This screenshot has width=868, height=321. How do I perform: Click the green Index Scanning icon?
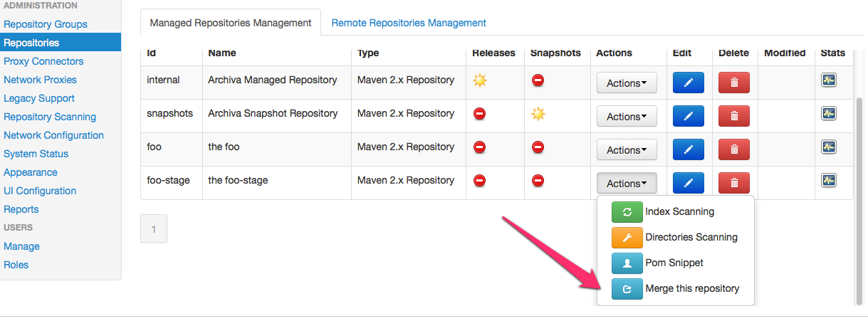627,211
